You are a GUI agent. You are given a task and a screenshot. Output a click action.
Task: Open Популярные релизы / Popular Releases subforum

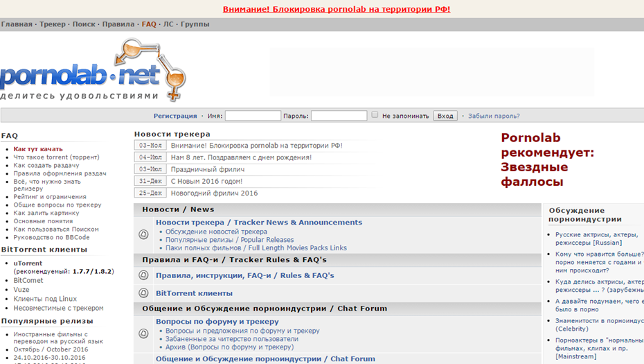coord(230,240)
